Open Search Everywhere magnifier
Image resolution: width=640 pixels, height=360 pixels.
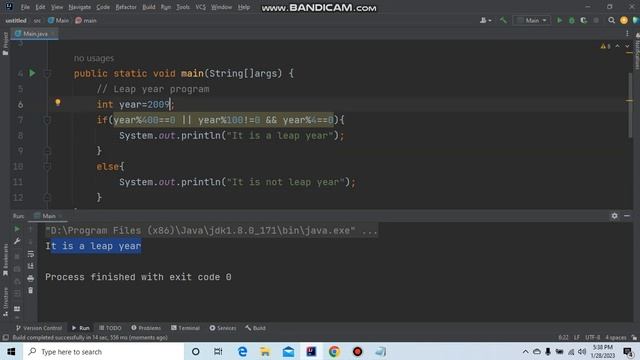pyautogui.click(x=611, y=20)
